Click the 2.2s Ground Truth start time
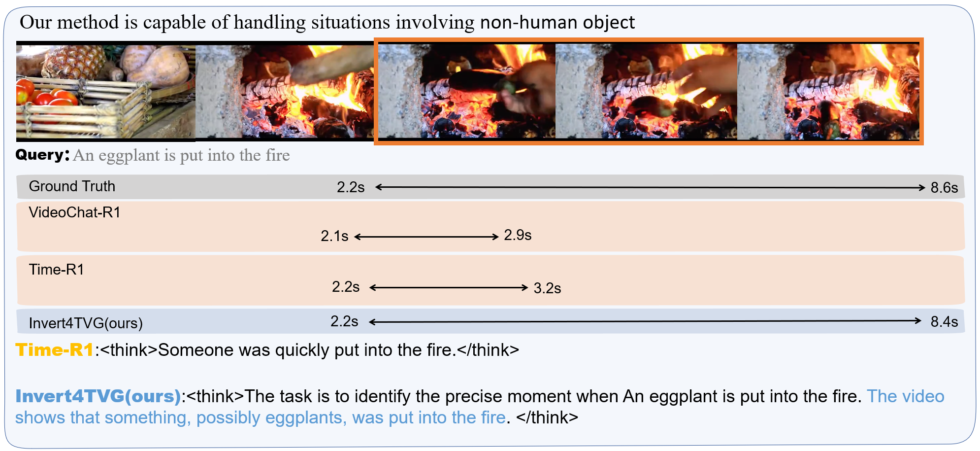 pos(351,187)
